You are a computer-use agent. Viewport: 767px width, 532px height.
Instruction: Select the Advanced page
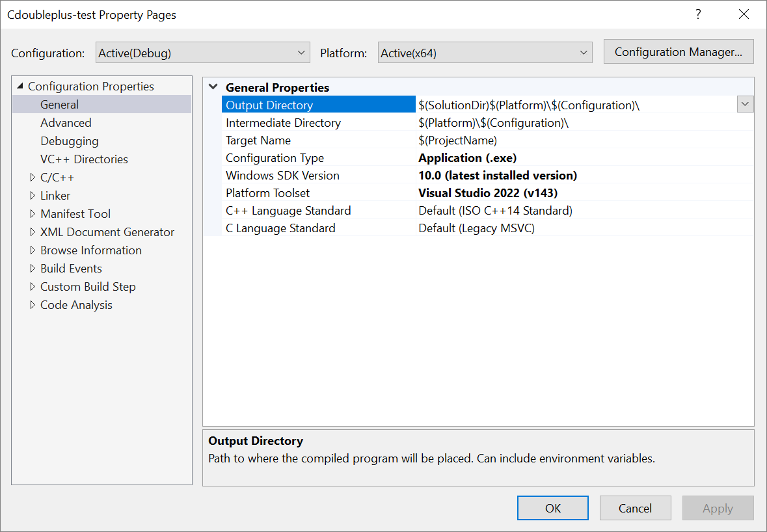click(66, 122)
